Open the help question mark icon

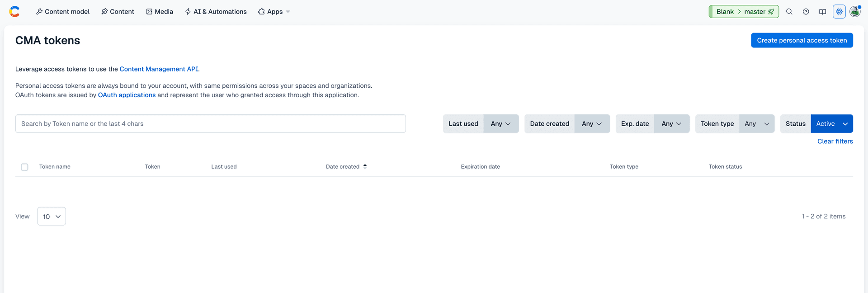(x=806, y=12)
